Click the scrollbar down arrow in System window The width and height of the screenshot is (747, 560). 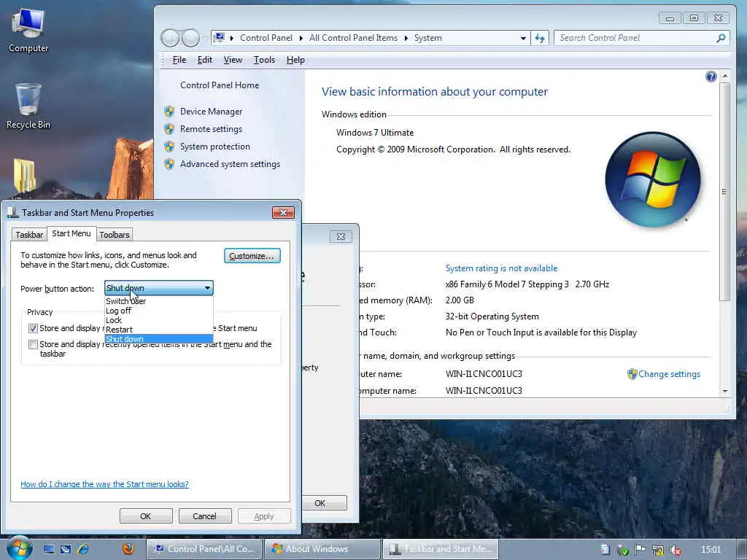coord(724,391)
